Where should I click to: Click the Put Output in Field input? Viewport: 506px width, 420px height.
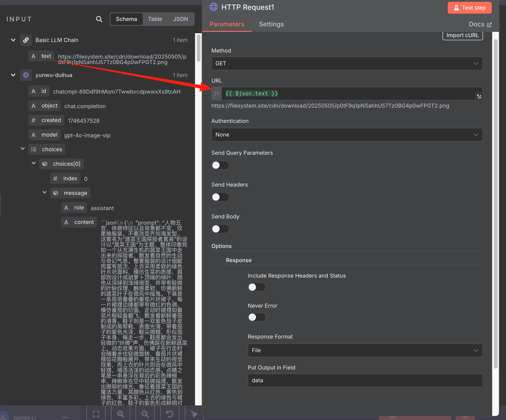[x=365, y=380]
